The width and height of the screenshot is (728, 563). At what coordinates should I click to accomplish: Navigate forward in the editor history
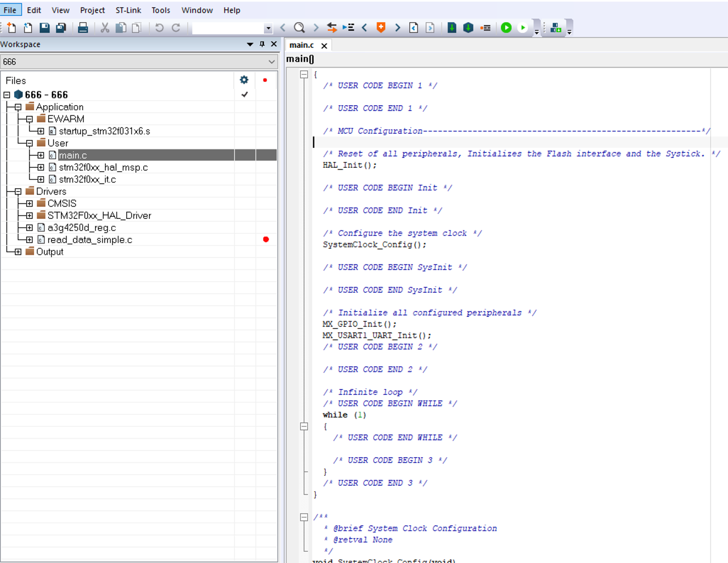coord(431,27)
